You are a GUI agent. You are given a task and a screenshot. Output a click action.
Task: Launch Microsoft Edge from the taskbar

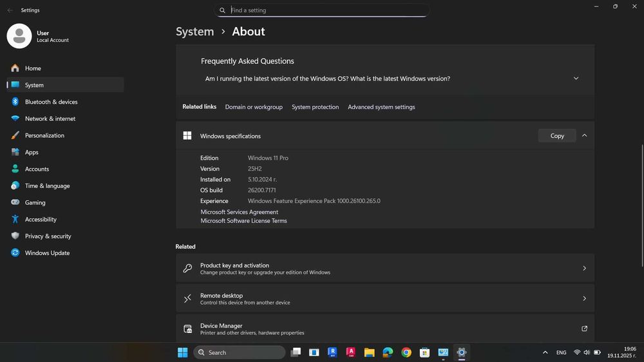388,352
